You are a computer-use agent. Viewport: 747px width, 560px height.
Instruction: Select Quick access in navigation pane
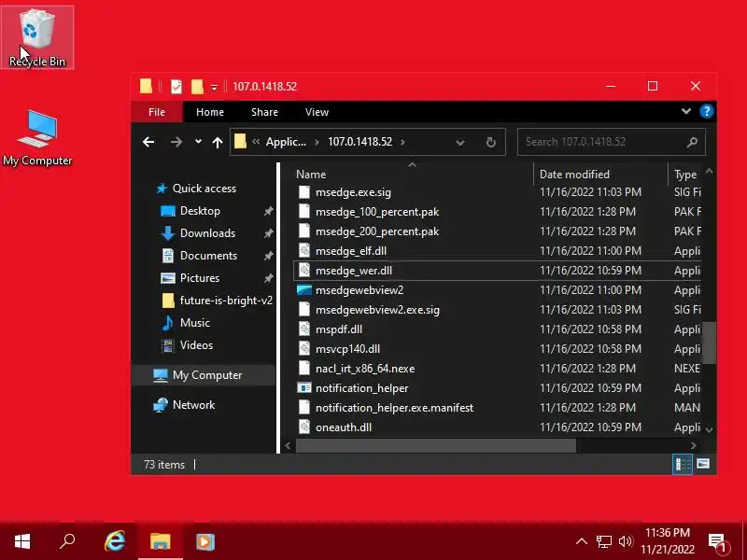tap(204, 189)
